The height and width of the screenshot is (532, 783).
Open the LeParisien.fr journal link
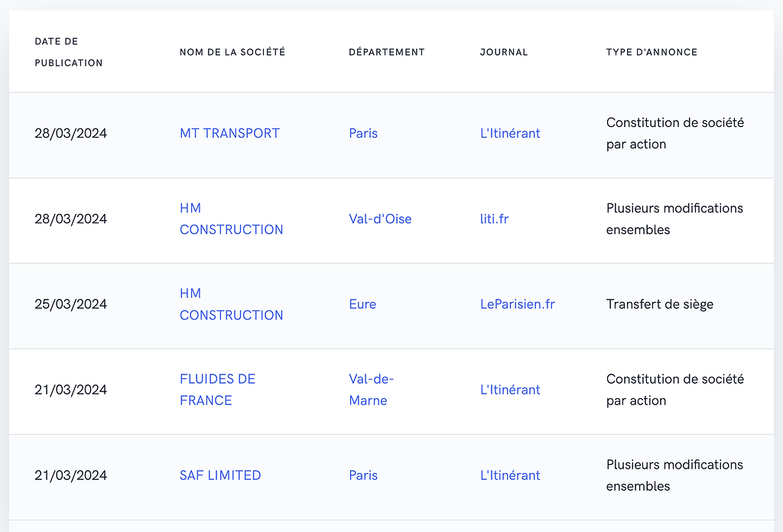pyautogui.click(x=518, y=304)
